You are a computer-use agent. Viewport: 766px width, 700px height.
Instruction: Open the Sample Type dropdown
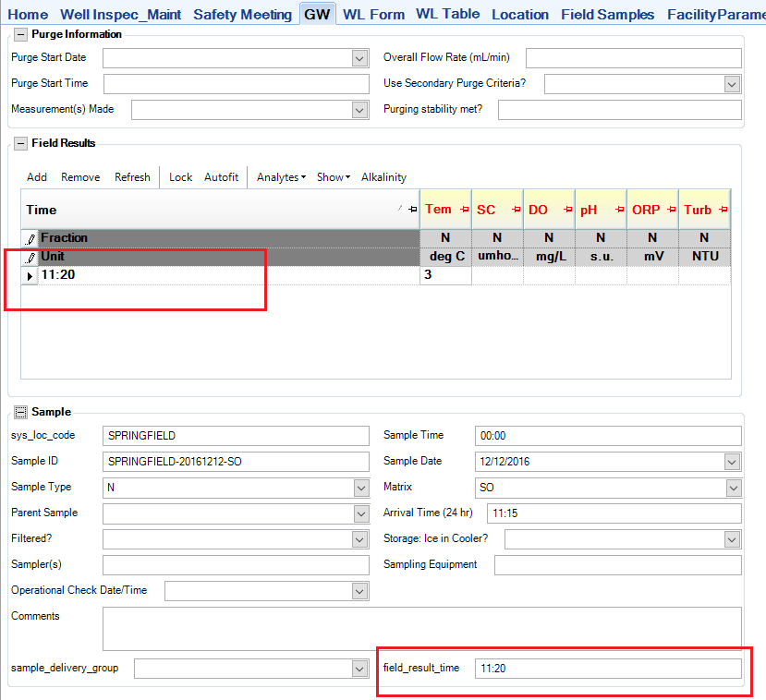tap(359, 488)
